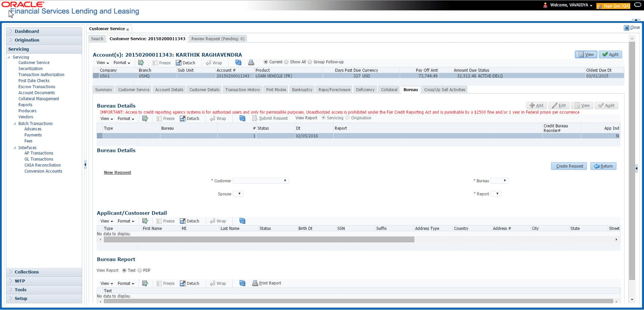
Task: Wrap text in Bureau Details table
Action: [218, 118]
